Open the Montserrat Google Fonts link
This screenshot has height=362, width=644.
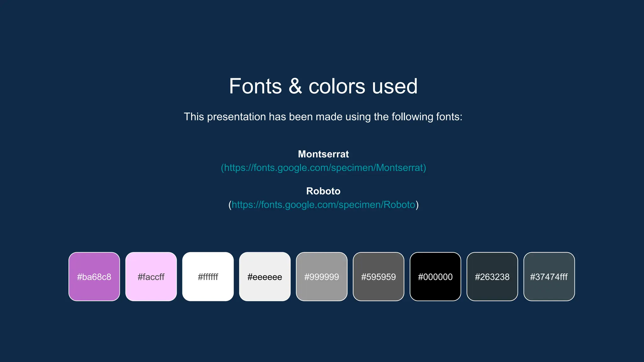[323, 168]
